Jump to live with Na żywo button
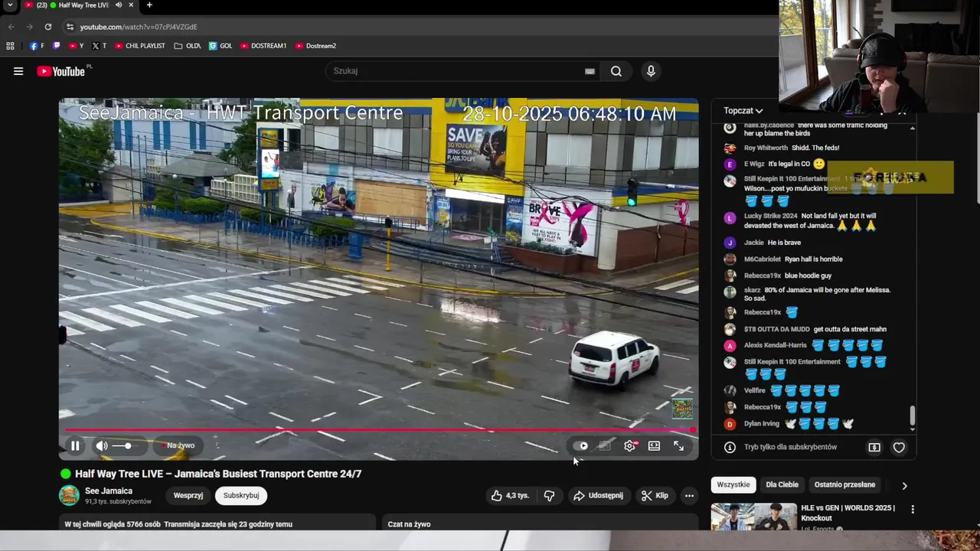 point(177,445)
